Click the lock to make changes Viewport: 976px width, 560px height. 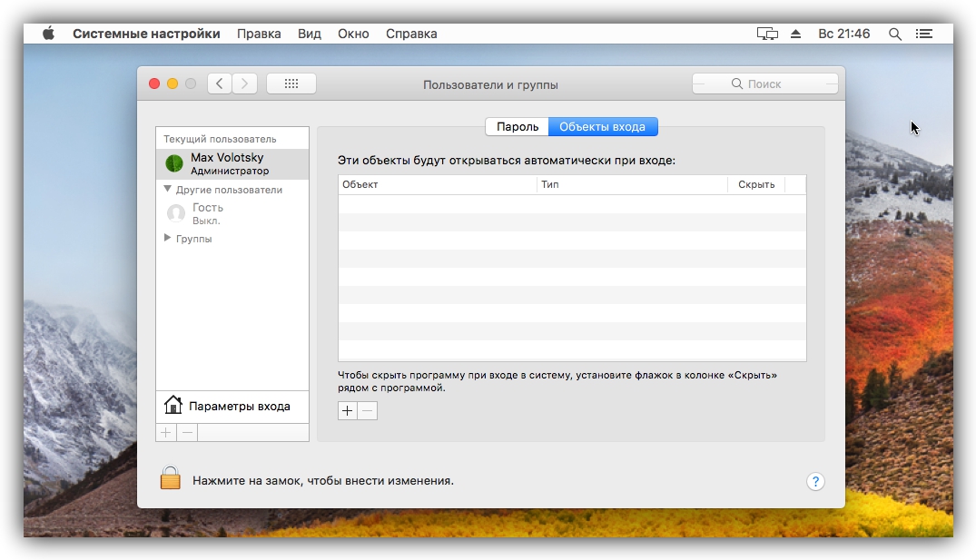tap(170, 478)
